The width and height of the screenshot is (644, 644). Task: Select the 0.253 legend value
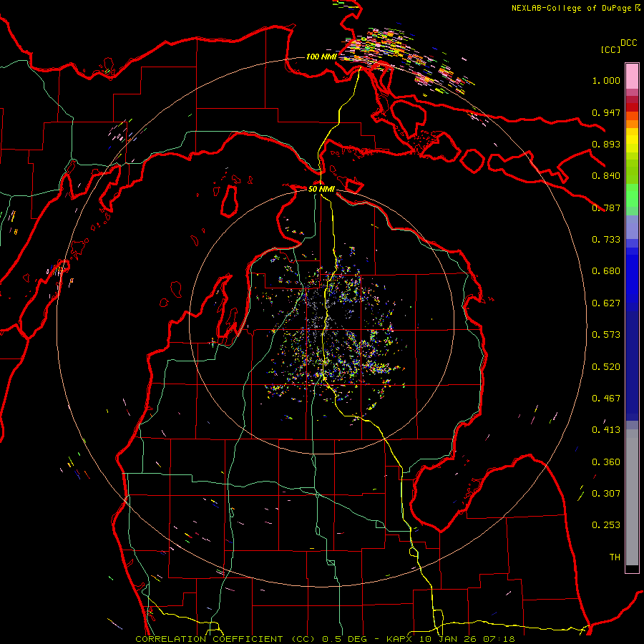pyautogui.click(x=606, y=525)
